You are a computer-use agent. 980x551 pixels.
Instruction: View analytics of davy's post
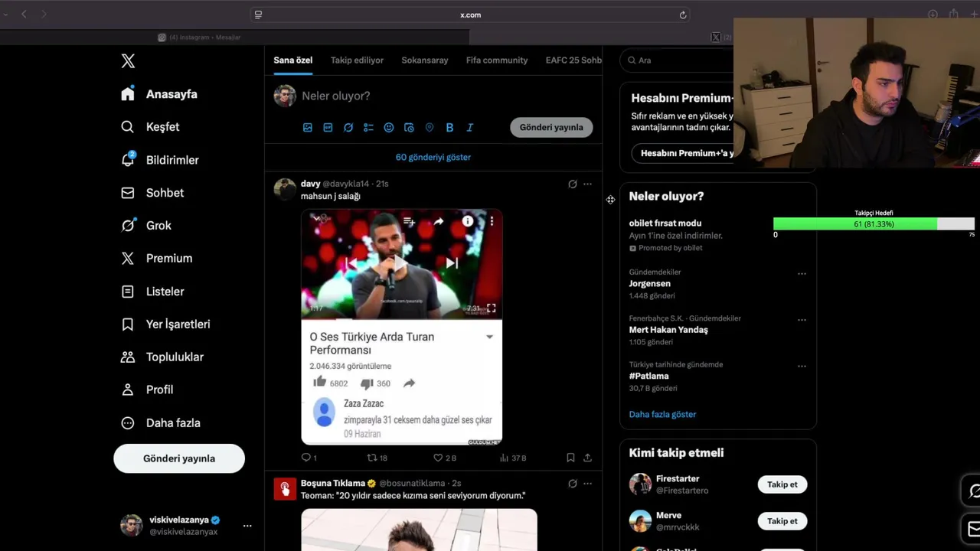coord(512,458)
